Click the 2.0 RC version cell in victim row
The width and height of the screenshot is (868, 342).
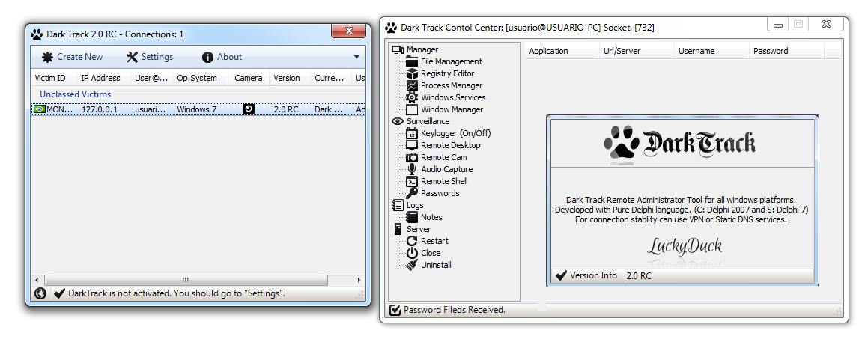[286, 109]
